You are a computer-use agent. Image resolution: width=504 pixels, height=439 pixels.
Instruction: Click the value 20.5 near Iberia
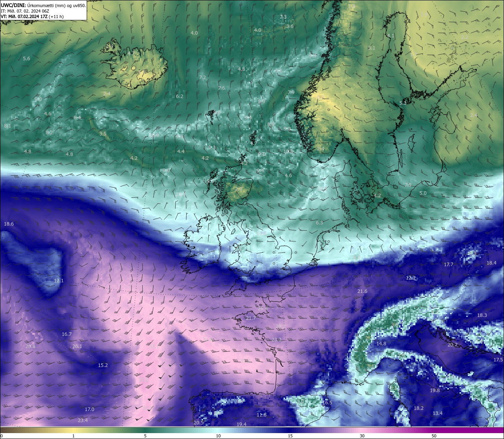pos(198,423)
